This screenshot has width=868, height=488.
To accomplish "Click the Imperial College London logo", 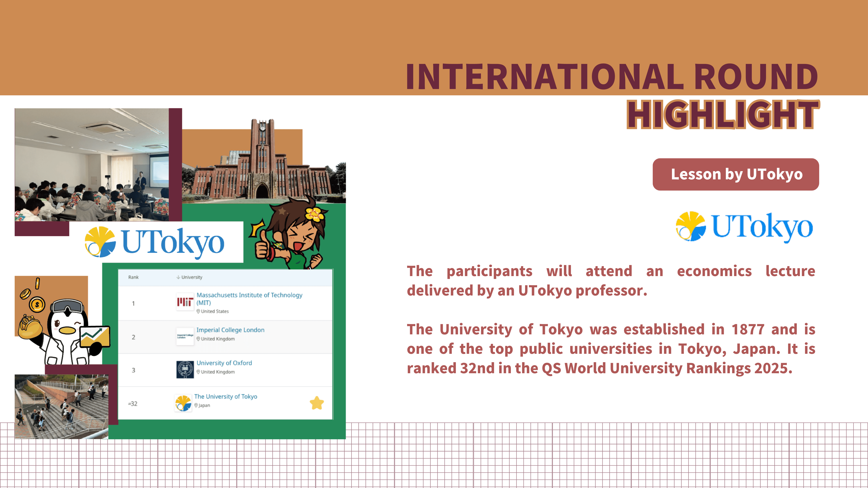I will coord(185,336).
